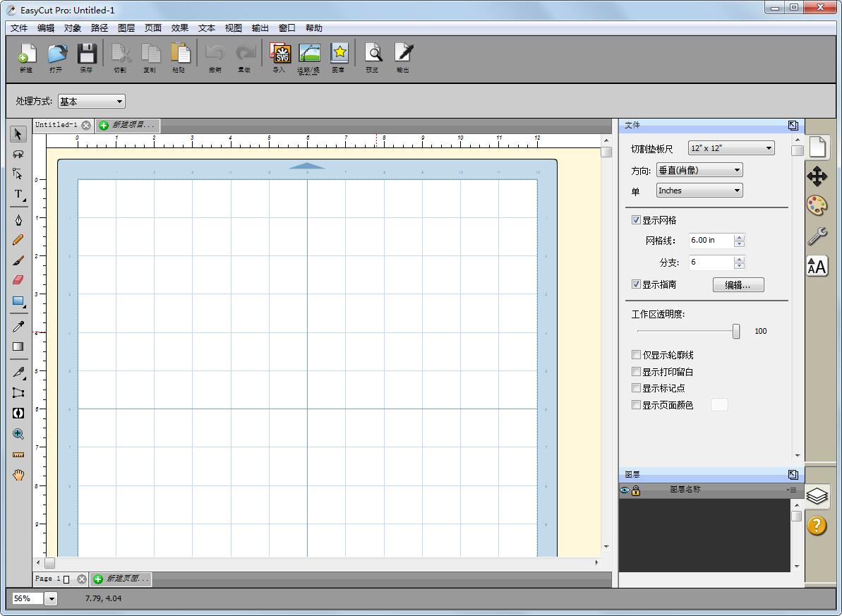
Task: Click the 编辑... button
Action: (738, 285)
